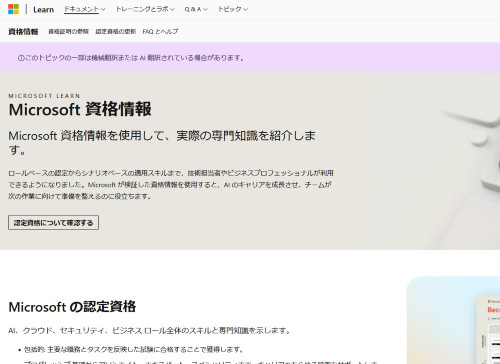This screenshot has width=500, height=364.
Task: Click the 'MICROSOFT LEARN' eyebrow text
Action: [44, 96]
